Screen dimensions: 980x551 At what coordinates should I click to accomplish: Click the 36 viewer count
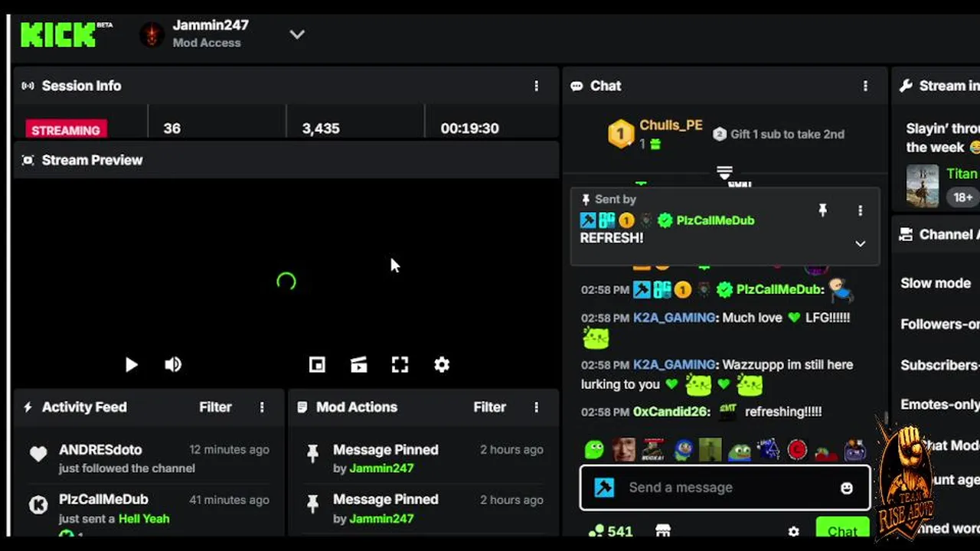(x=172, y=129)
